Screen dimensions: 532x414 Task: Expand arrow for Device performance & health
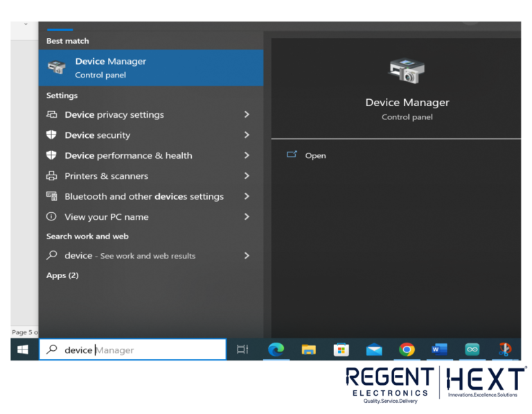pyautogui.click(x=247, y=155)
